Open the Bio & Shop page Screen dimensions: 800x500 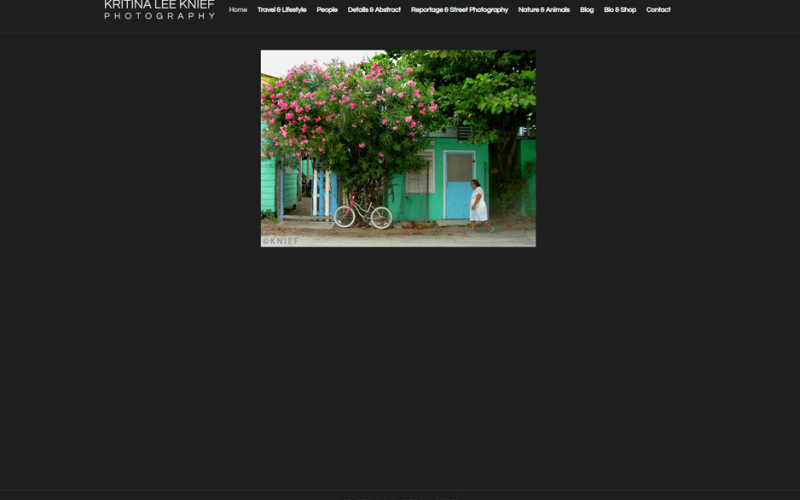[620, 10]
